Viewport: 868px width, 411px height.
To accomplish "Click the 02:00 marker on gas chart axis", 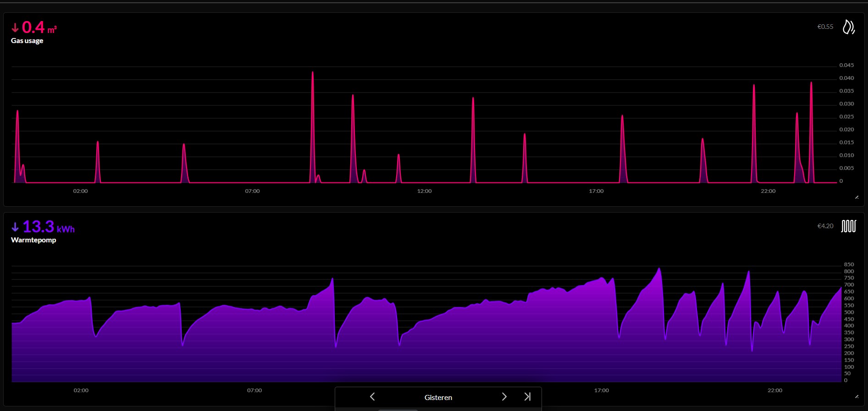I will coord(80,191).
